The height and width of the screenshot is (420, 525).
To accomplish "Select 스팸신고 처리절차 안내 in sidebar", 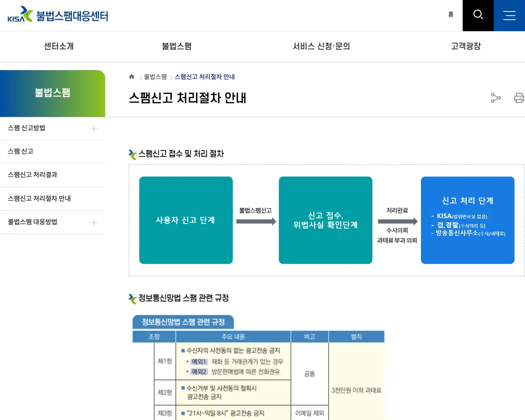I will click(39, 198).
